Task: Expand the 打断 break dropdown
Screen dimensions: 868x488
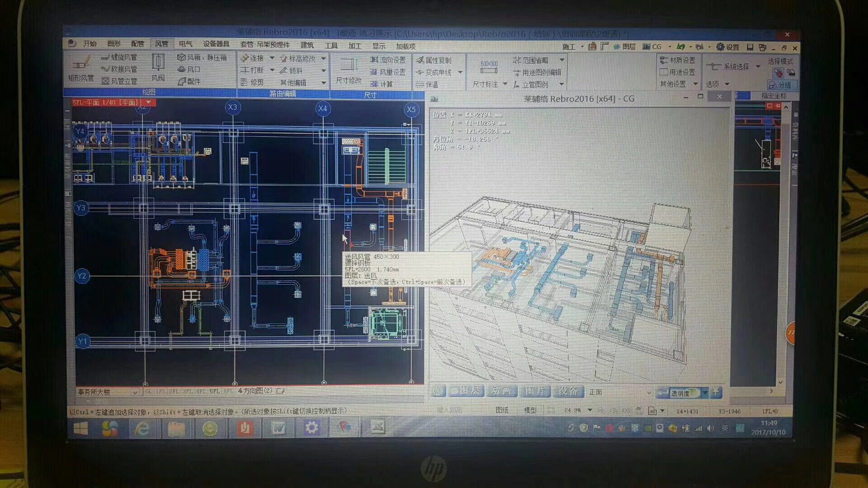Action: coord(272,70)
